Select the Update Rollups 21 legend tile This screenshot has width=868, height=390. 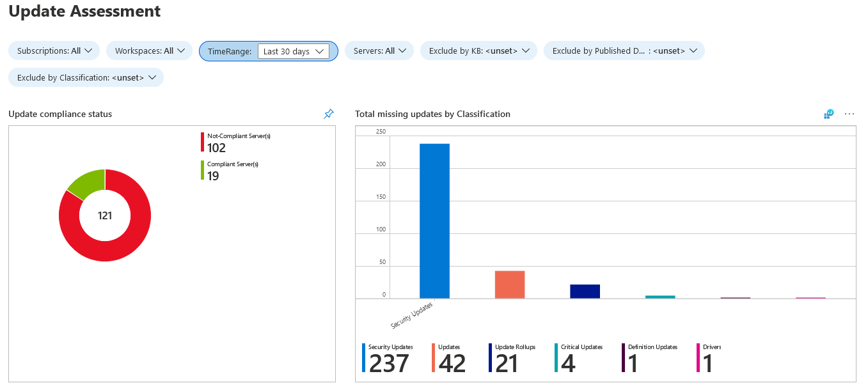tap(512, 358)
